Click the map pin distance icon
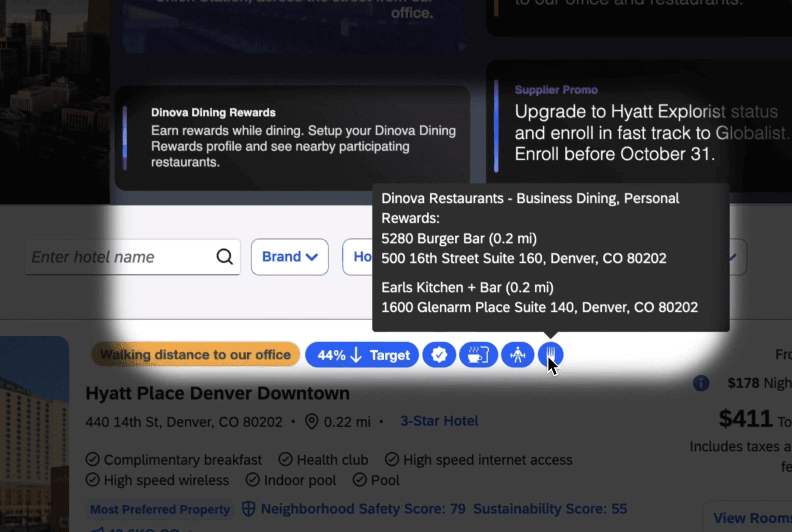The width and height of the screenshot is (792, 532). 311,421
